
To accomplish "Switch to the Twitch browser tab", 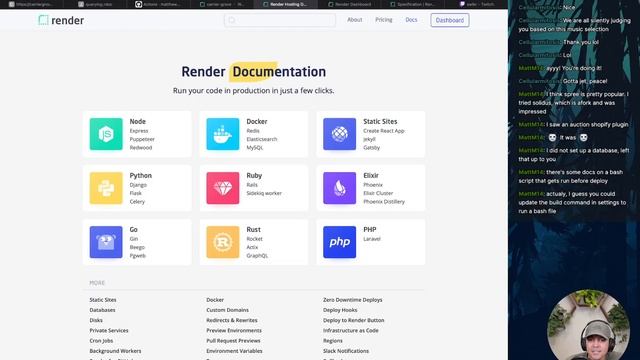I will click(x=478, y=4).
